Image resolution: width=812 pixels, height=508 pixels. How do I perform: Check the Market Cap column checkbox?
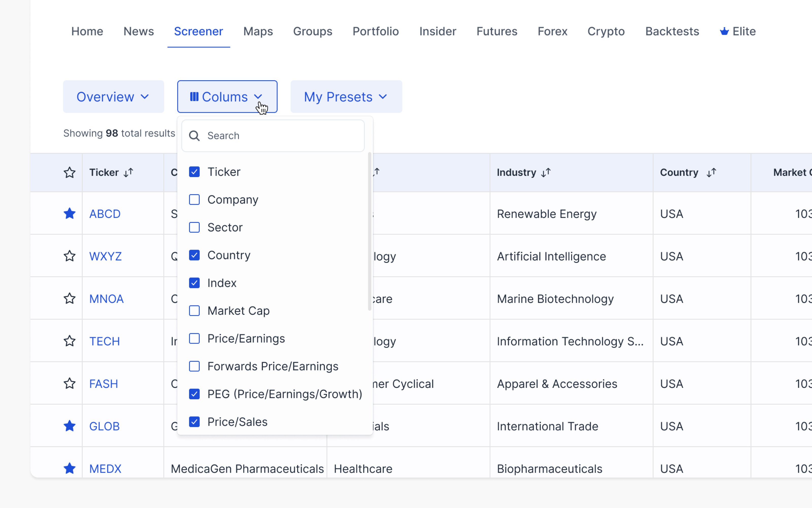coord(194,311)
